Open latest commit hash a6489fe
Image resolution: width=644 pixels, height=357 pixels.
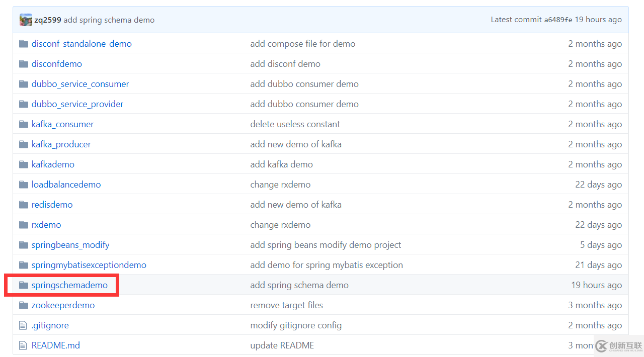(558, 20)
